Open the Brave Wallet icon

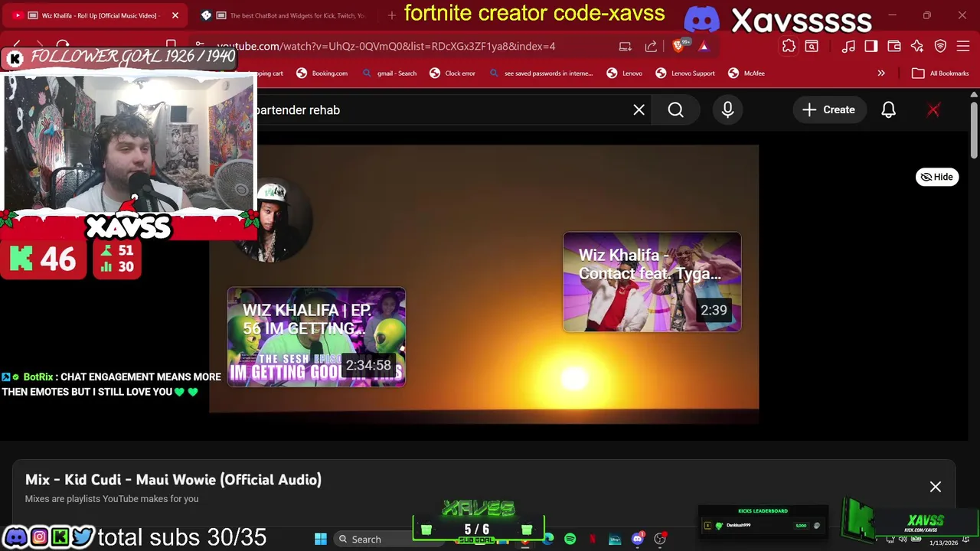pyautogui.click(x=894, y=46)
